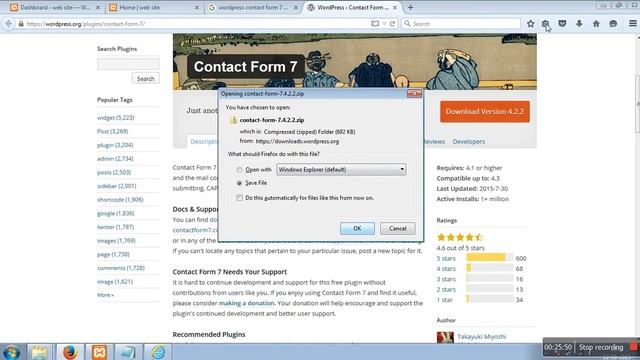Image resolution: width=640 pixels, height=360 pixels.
Task: Click the Pocket icon in toolbar
Action: pyautogui.click(x=562, y=24)
